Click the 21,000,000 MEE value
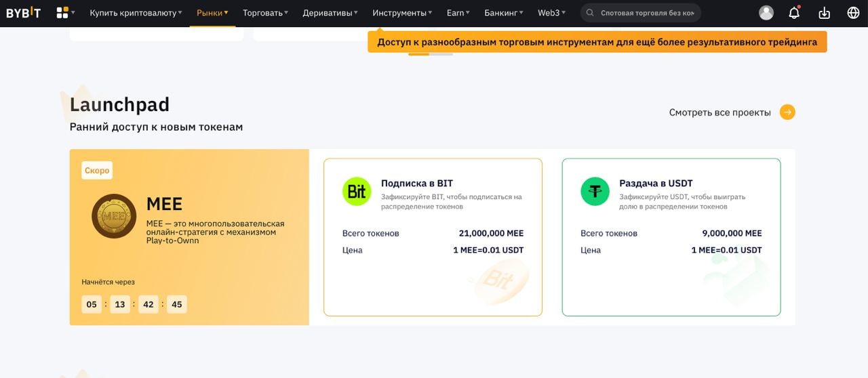868x378 pixels. [491, 233]
